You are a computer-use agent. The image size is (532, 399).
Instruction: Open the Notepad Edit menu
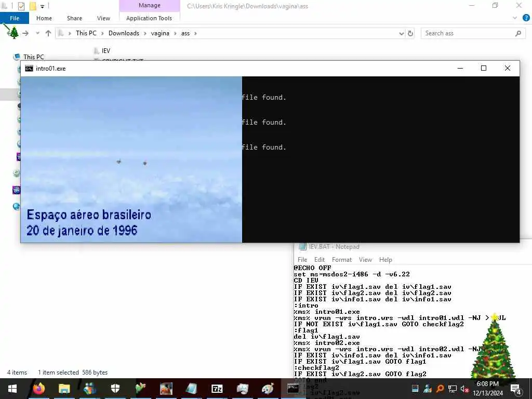point(320,260)
